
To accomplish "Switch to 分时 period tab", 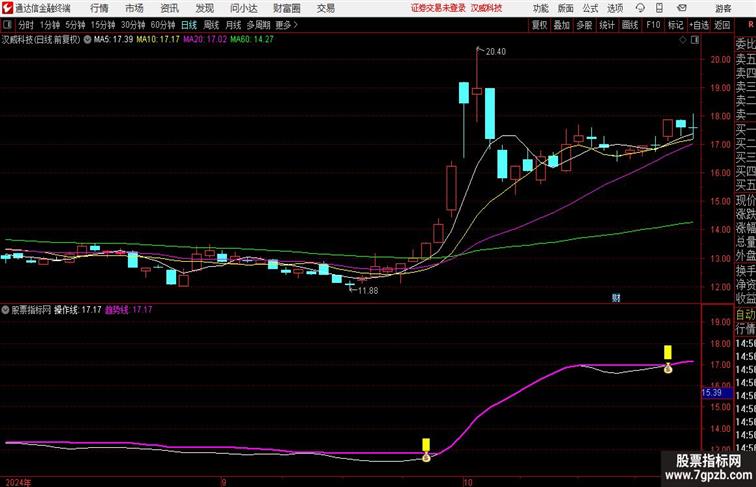I will (26, 25).
